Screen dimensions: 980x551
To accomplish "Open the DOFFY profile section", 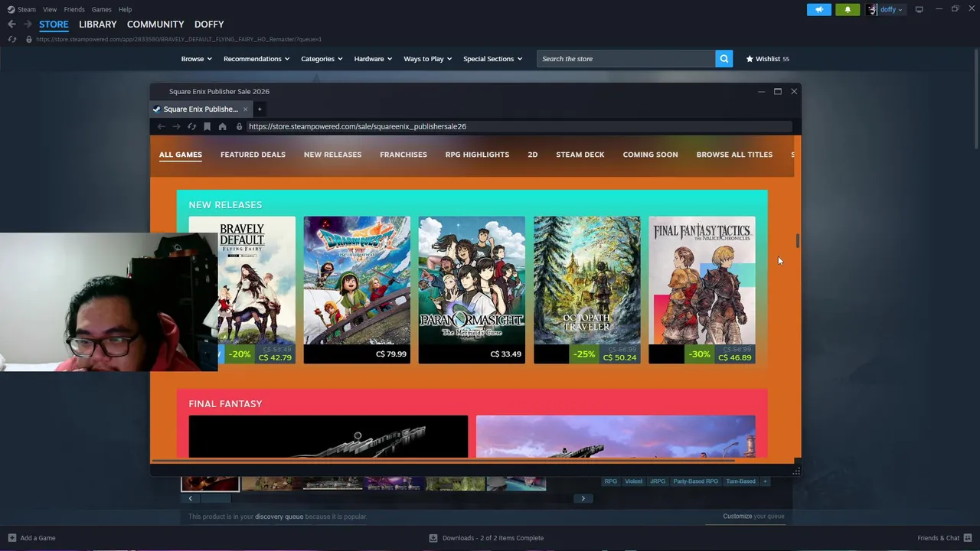I will coord(209,24).
